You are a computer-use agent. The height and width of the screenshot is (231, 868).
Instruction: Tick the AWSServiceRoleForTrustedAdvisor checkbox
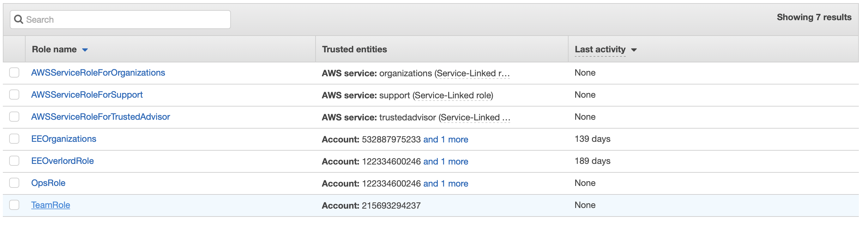(x=14, y=117)
